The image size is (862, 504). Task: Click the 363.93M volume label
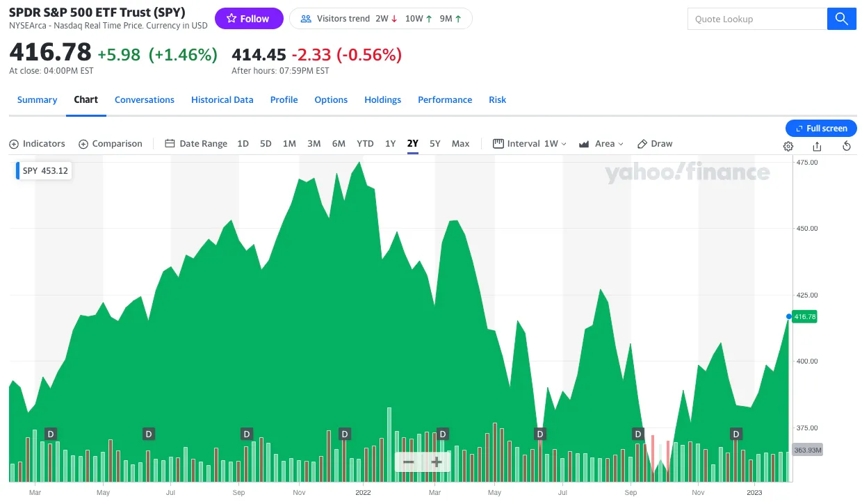pos(808,450)
